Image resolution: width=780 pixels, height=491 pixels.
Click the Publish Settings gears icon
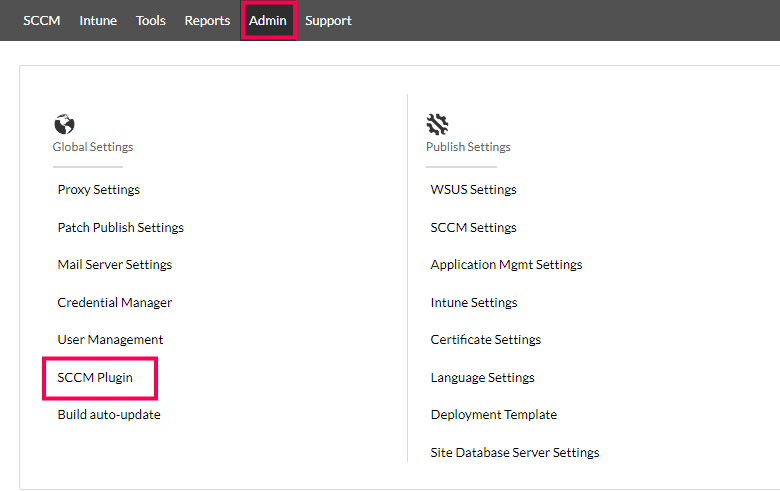437,124
